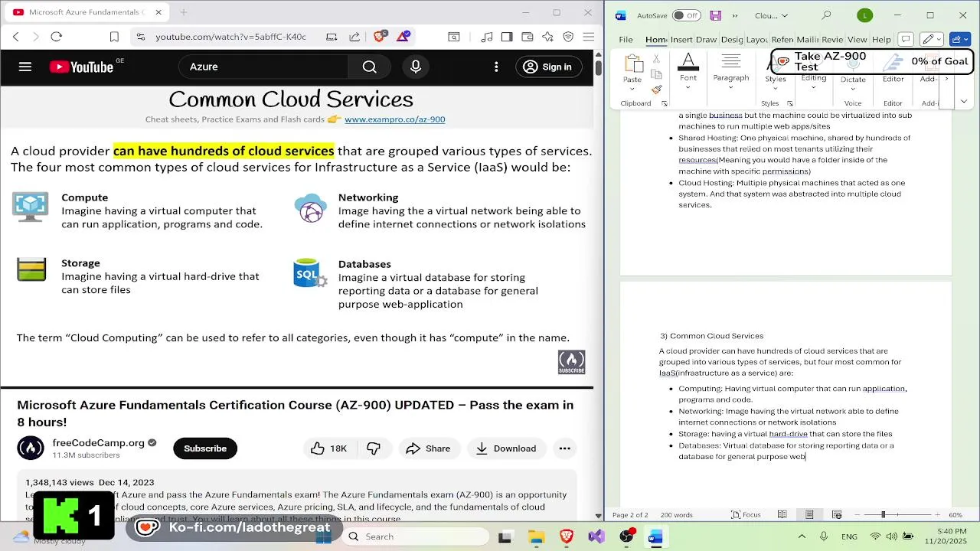Toggle AutoSave switch in Word

tap(687, 15)
